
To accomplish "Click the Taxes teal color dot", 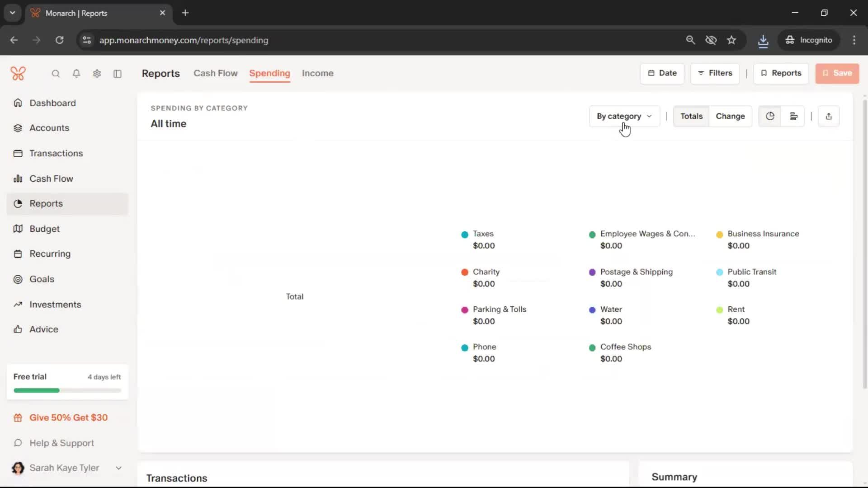I will point(465,235).
